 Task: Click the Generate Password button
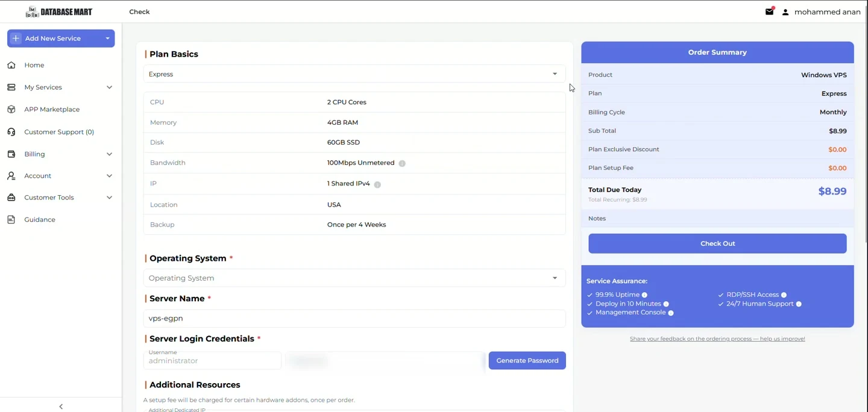coord(527,361)
